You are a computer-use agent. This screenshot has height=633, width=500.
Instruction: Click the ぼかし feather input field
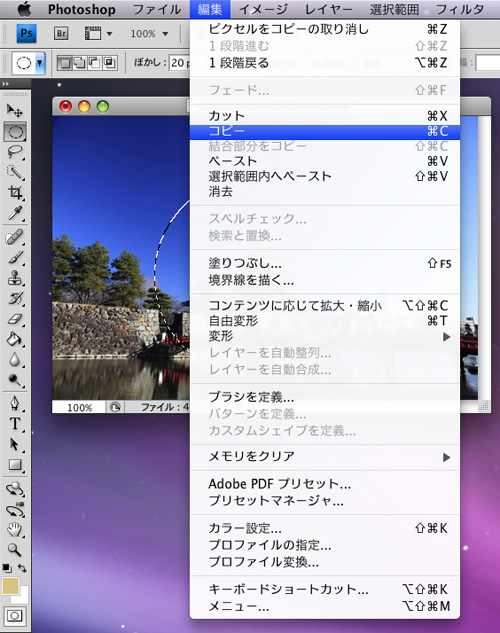[180, 63]
